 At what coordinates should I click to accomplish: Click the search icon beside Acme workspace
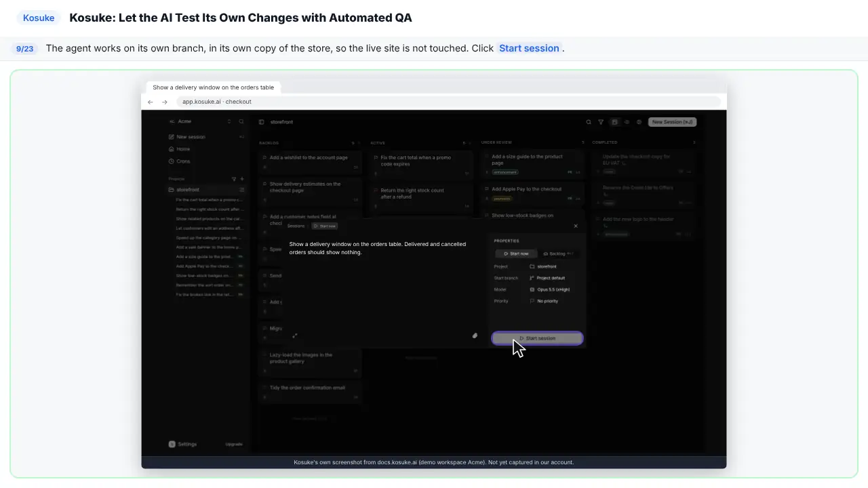pos(241,121)
